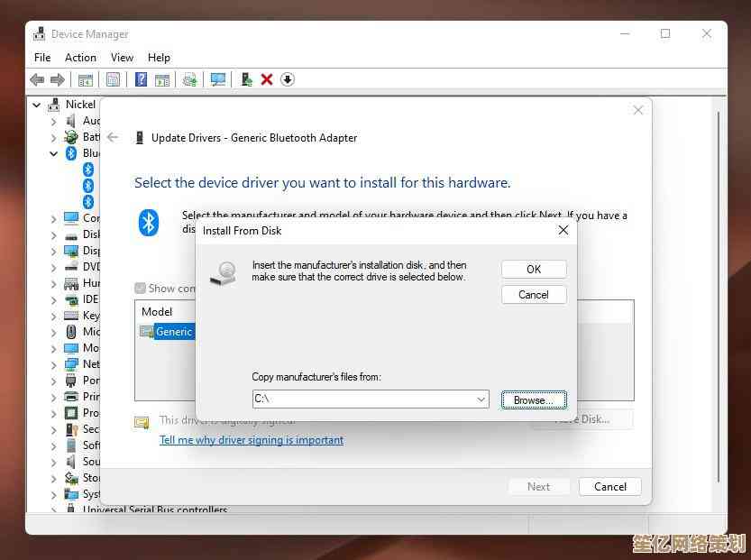751x560 pixels.
Task: Expand the Keyboards category in device tree
Action: (x=54, y=316)
